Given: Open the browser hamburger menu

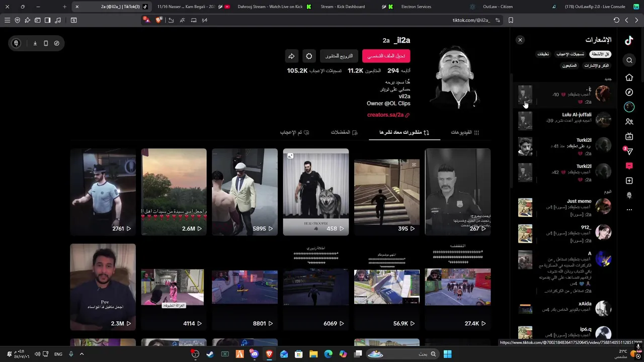Looking at the screenshot, I should [7, 20].
